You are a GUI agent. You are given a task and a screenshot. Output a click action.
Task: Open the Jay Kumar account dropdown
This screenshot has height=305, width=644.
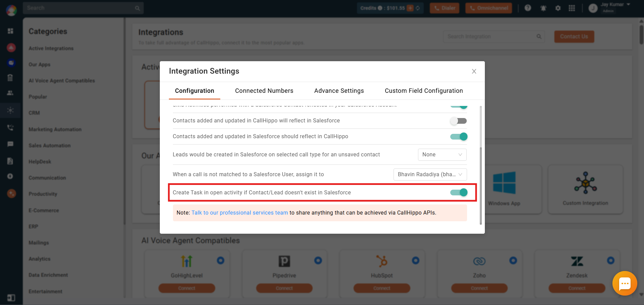click(609, 8)
